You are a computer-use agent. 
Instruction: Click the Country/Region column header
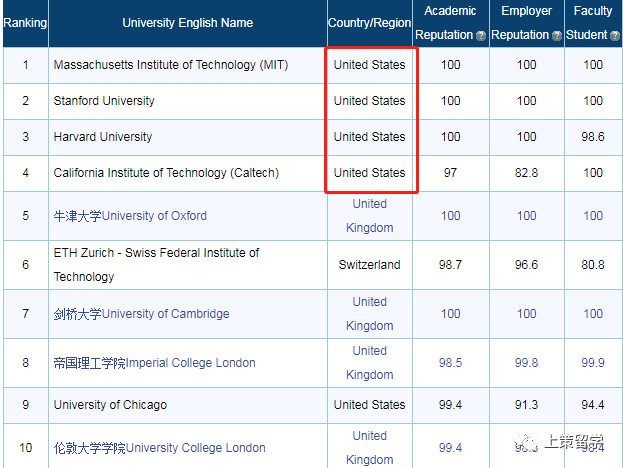coord(370,23)
